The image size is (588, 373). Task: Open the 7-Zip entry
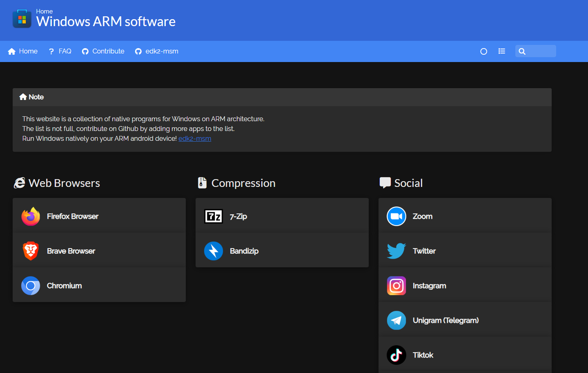coord(282,216)
